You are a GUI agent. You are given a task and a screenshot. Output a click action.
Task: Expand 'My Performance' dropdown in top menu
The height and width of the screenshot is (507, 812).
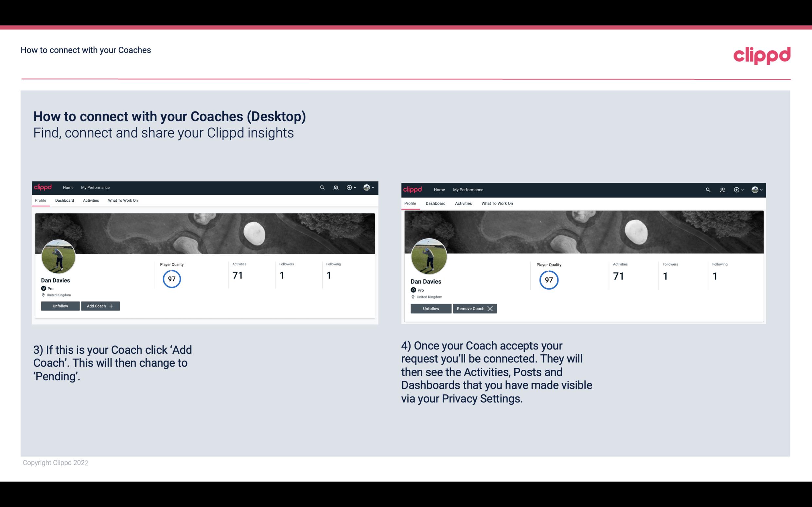[95, 187]
